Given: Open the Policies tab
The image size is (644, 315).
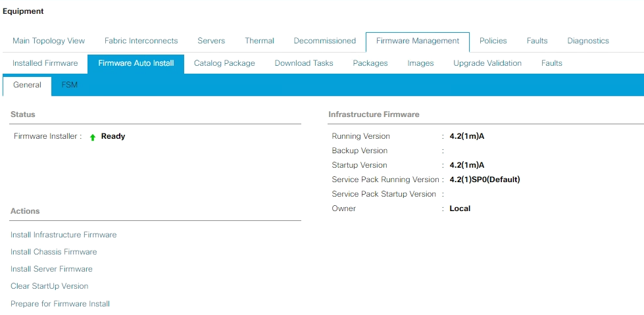Looking at the screenshot, I should (x=493, y=41).
